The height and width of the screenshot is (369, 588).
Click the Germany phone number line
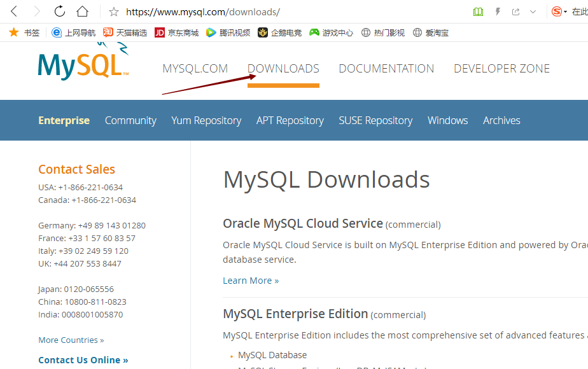[92, 225]
